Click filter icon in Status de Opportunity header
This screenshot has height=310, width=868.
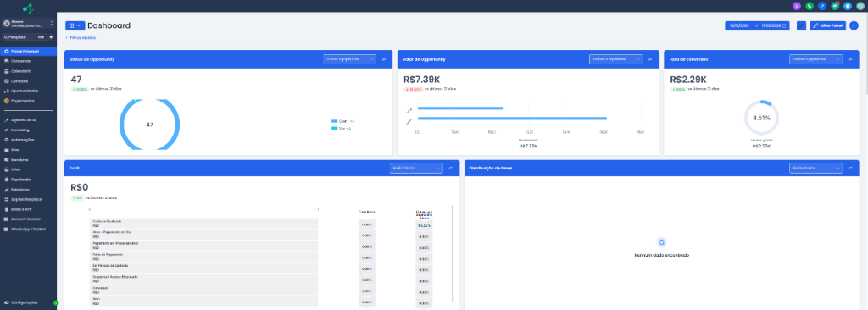pos(384,59)
